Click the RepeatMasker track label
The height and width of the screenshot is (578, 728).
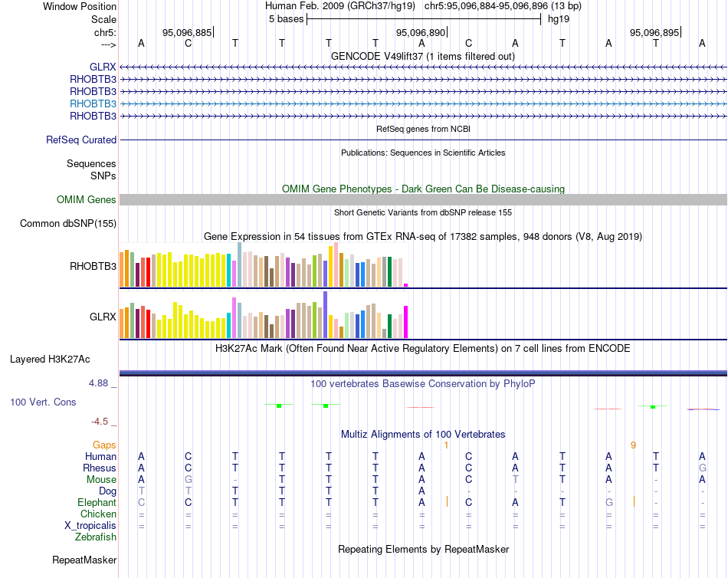coord(84,560)
